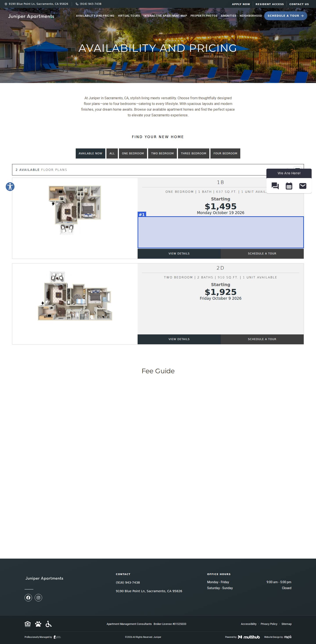Open Property Photos nav item
Image resolution: width=316 pixels, height=644 pixels.
[x=204, y=16]
